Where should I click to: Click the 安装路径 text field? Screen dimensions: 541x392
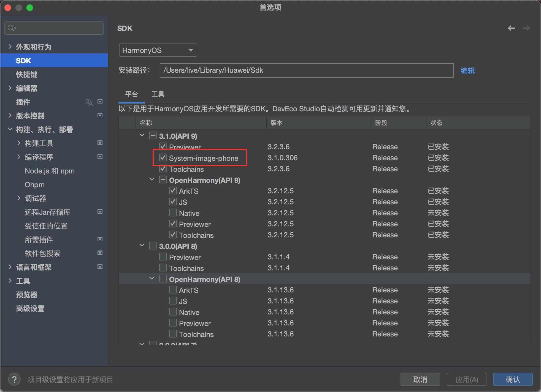coord(307,70)
